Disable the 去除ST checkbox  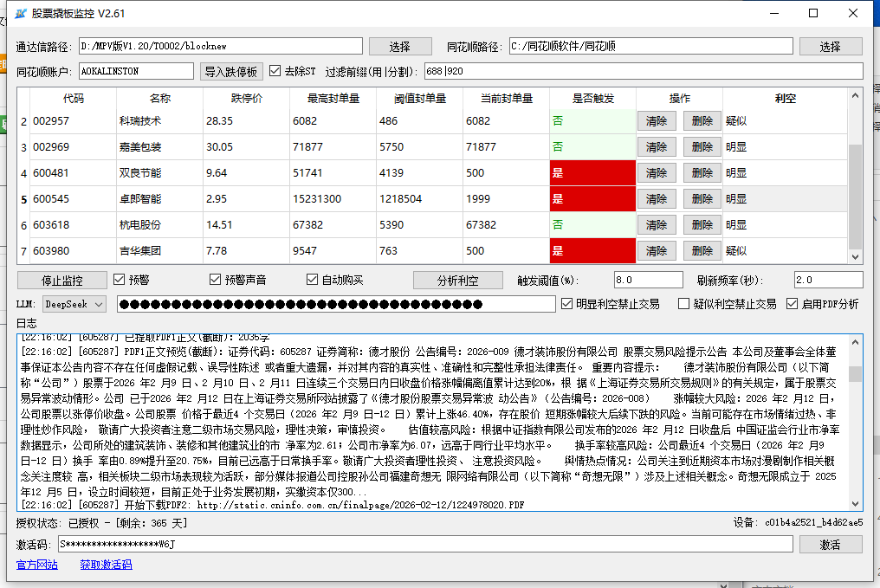click(275, 71)
